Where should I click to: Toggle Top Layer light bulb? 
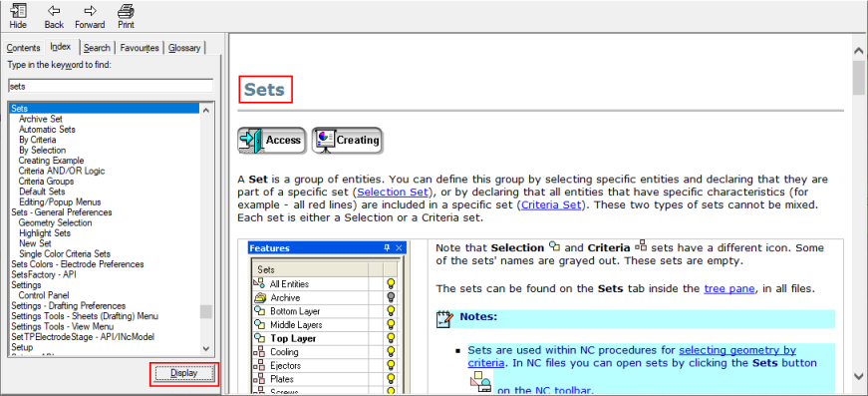coord(392,338)
